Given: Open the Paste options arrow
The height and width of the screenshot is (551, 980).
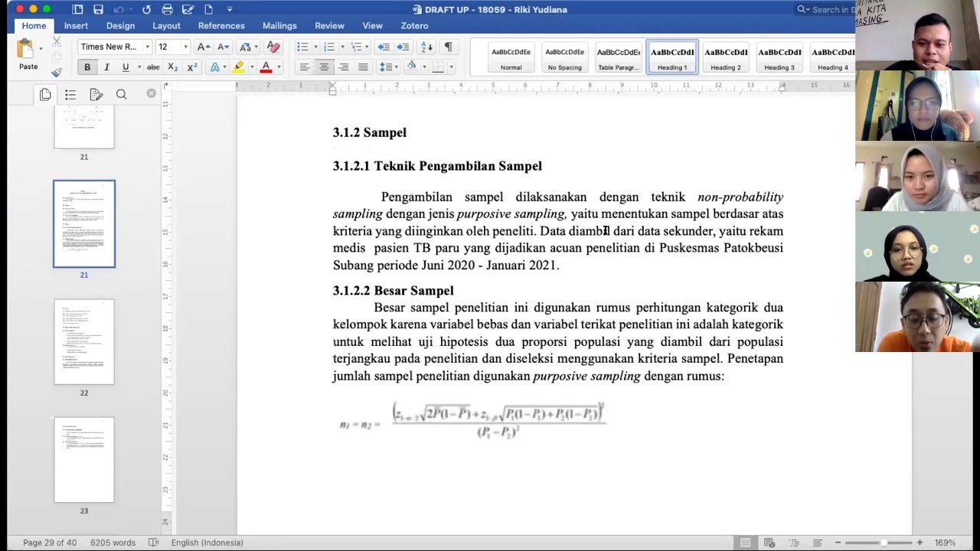Looking at the screenshot, I should [x=41, y=49].
